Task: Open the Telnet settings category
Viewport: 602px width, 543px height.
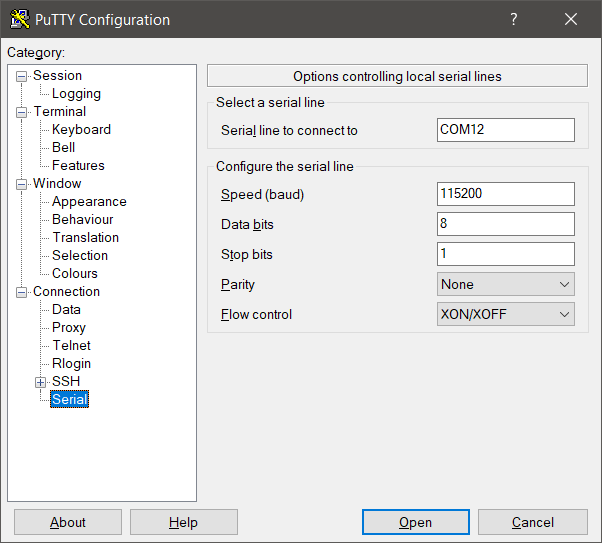Action: (71, 346)
